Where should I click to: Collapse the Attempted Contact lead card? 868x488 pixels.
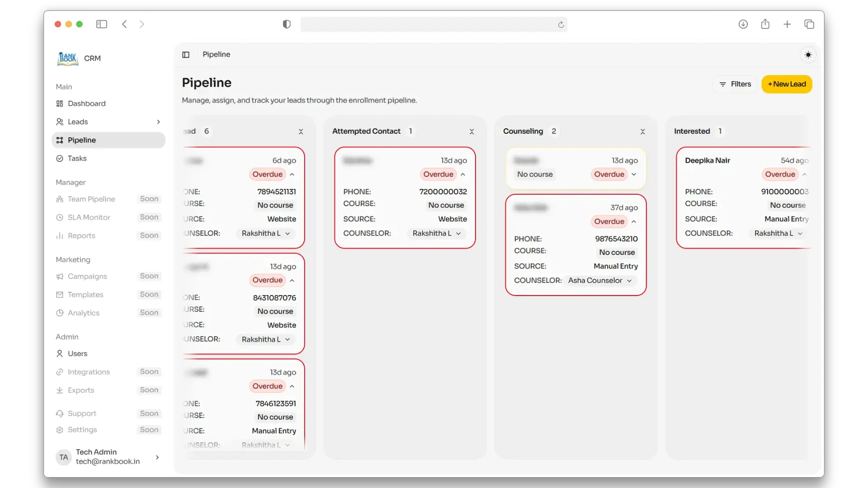(x=463, y=174)
